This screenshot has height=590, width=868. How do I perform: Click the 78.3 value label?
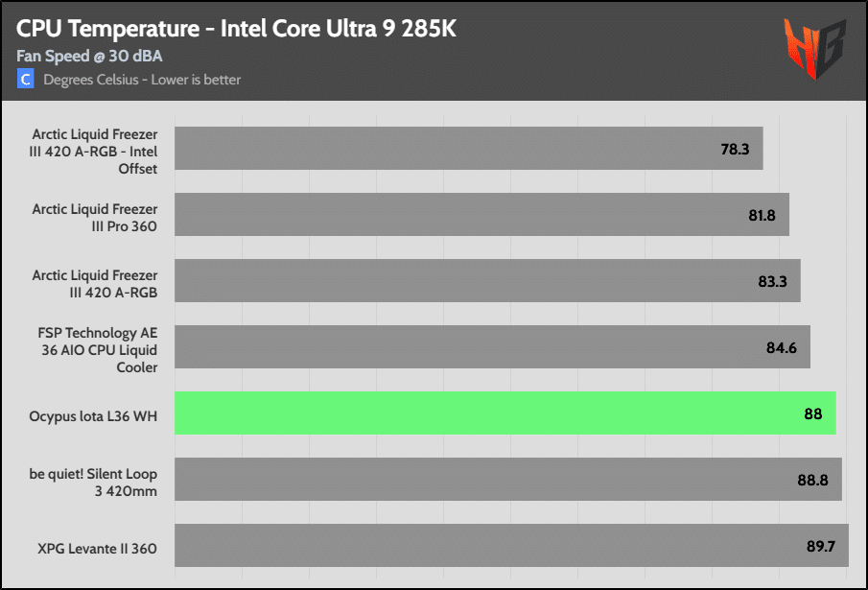pyautogui.click(x=735, y=149)
